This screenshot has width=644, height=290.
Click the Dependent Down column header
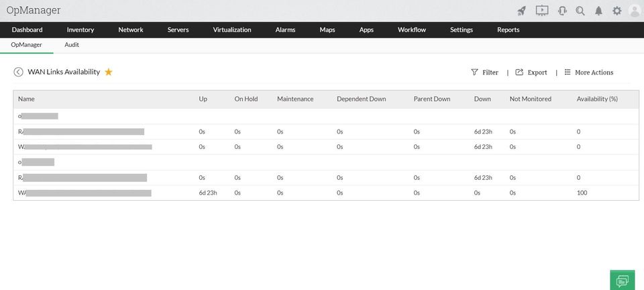pyautogui.click(x=361, y=99)
